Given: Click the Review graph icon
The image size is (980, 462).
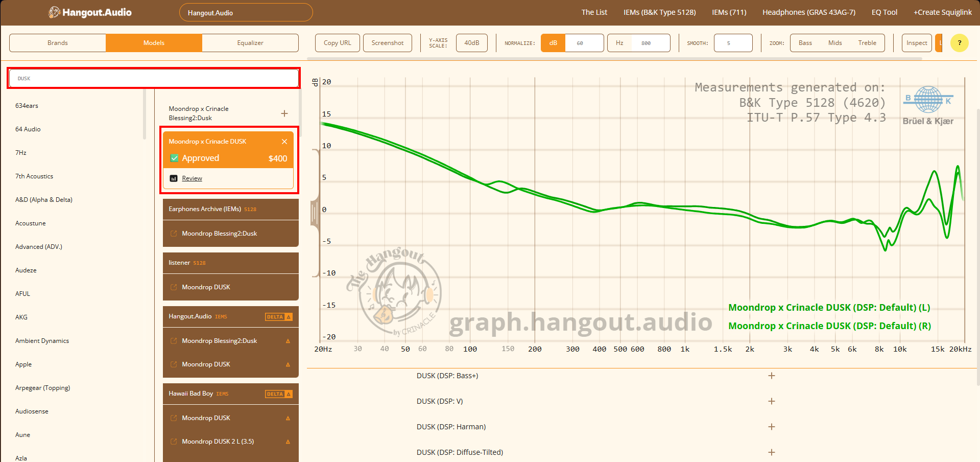Looking at the screenshot, I should 174,178.
